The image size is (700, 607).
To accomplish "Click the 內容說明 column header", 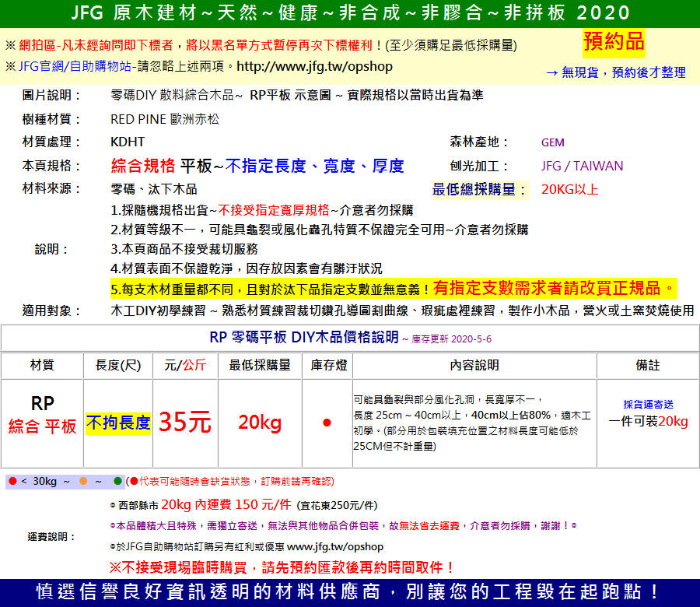I will (x=474, y=365).
